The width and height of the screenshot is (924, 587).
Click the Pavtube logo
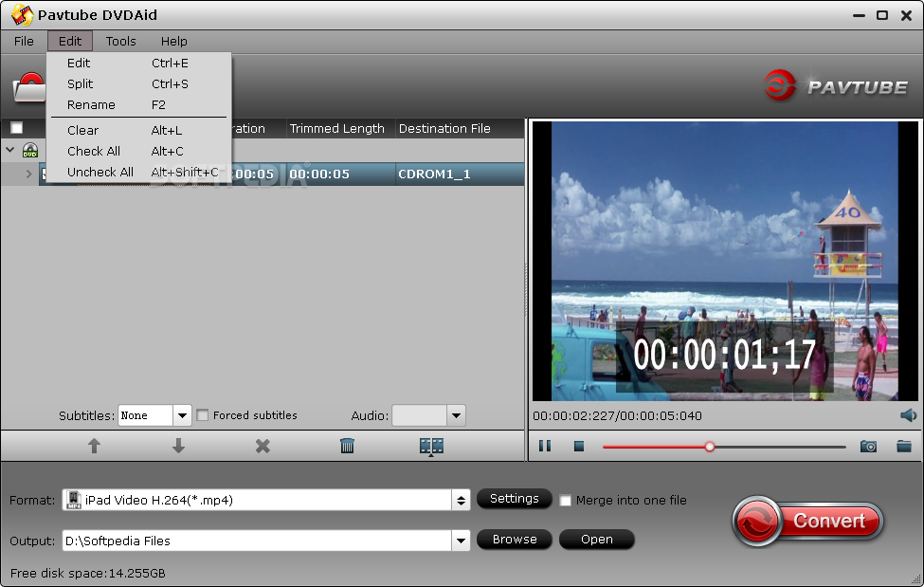click(836, 86)
